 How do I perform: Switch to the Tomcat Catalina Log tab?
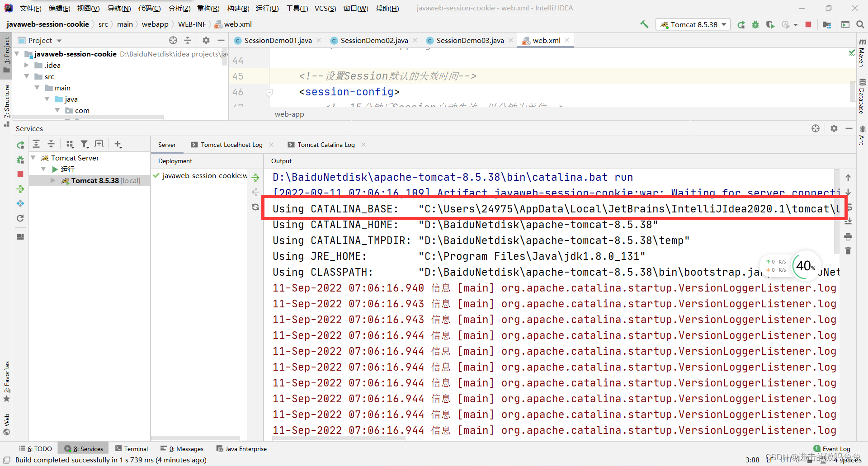pos(326,145)
